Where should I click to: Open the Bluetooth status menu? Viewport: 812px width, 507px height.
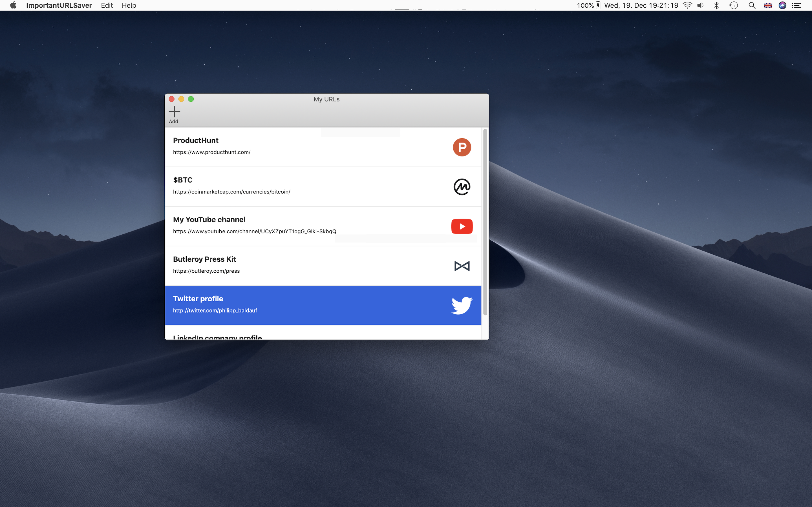pyautogui.click(x=716, y=5)
